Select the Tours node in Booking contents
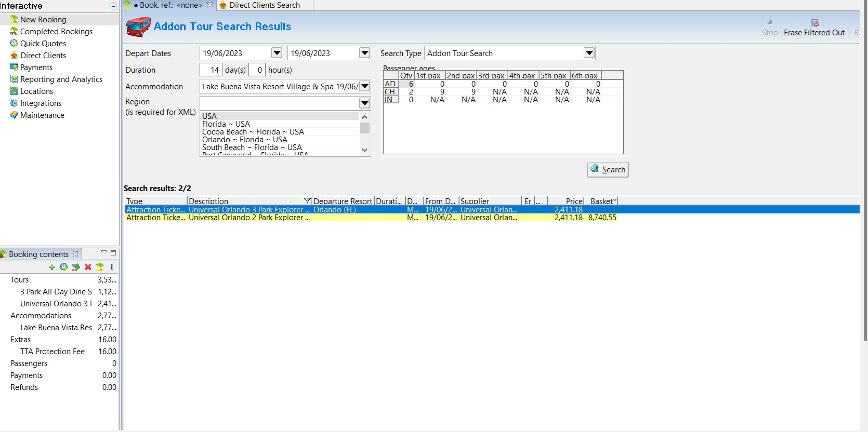 (x=20, y=280)
